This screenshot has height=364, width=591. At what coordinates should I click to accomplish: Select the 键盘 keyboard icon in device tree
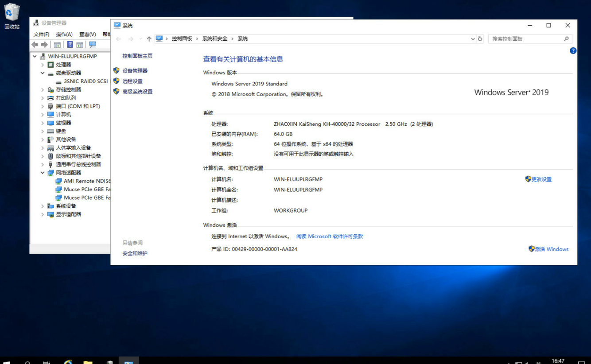(51, 131)
